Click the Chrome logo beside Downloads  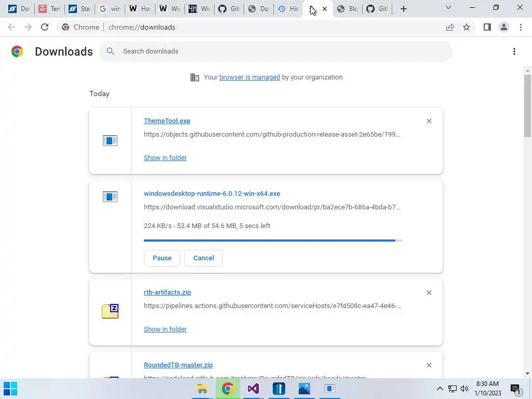[x=17, y=51]
